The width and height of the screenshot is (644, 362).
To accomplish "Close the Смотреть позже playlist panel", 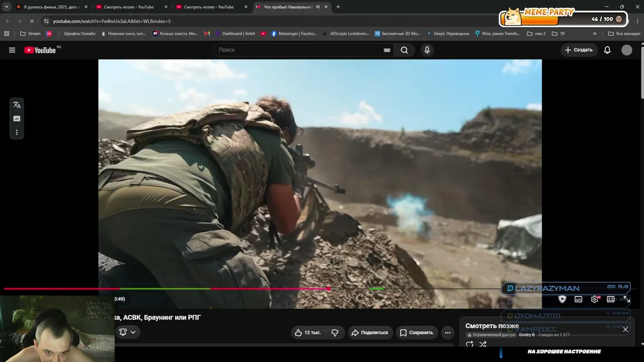I will pos(625,329).
